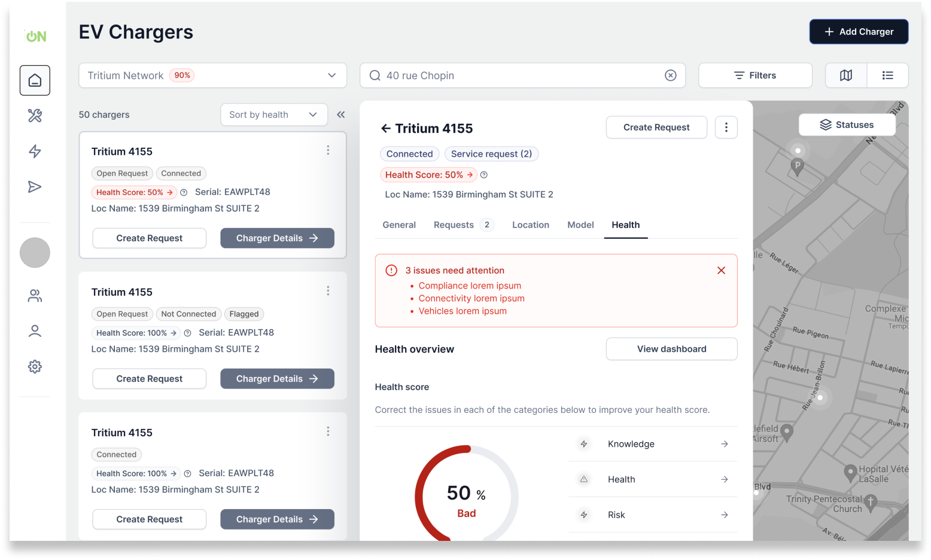This screenshot has width=931, height=560.
Task: Click help icon next to detail Health Score 50%
Action: 484,175
